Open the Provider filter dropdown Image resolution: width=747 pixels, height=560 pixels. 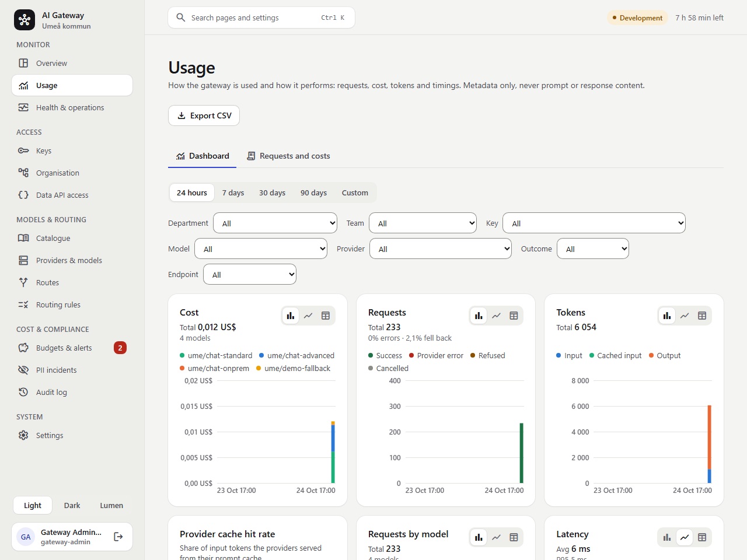point(441,249)
